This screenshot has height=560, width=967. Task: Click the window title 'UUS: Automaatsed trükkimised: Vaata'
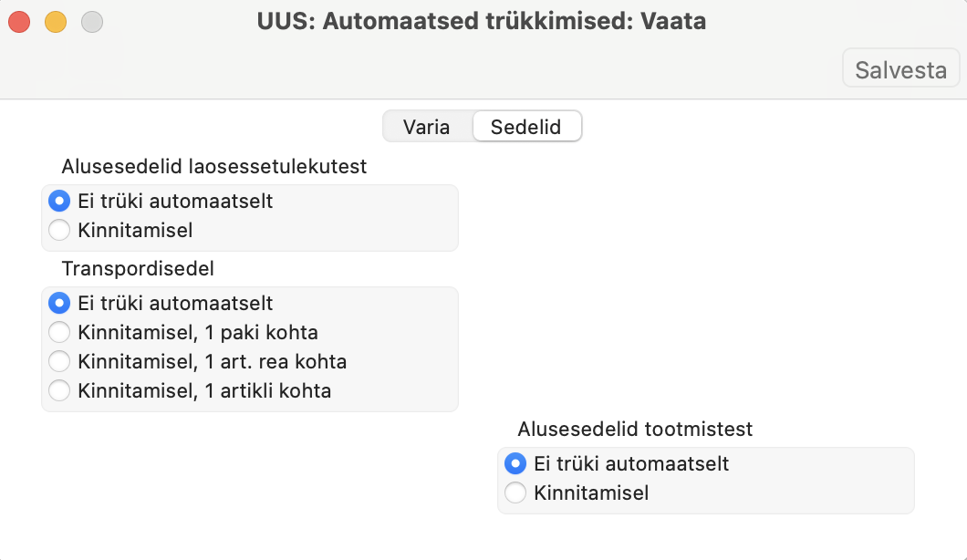point(482,21)
